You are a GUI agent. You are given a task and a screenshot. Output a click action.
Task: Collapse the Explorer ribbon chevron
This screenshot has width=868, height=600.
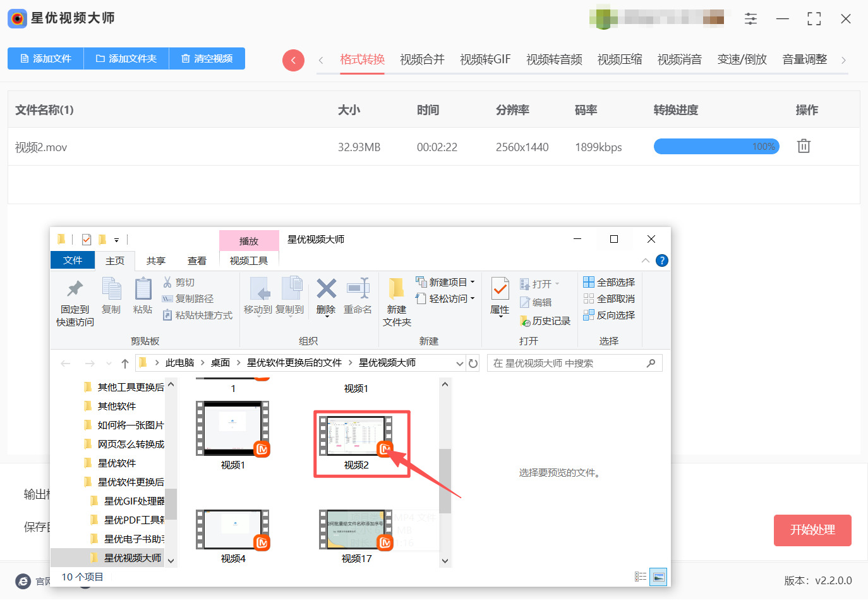645,260
